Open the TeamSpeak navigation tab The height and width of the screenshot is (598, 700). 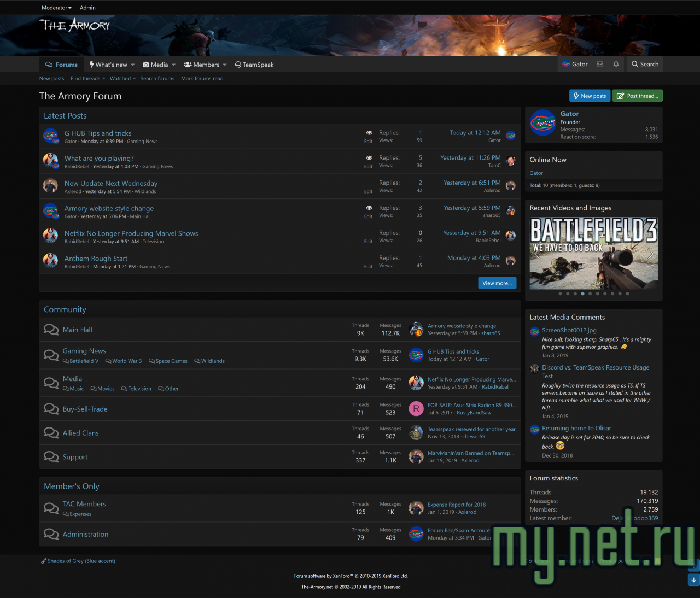point(254,65)
